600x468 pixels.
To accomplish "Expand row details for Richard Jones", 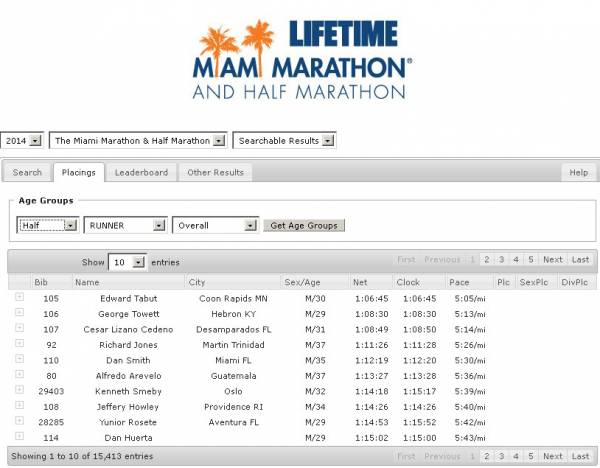I will click(20, 343).
